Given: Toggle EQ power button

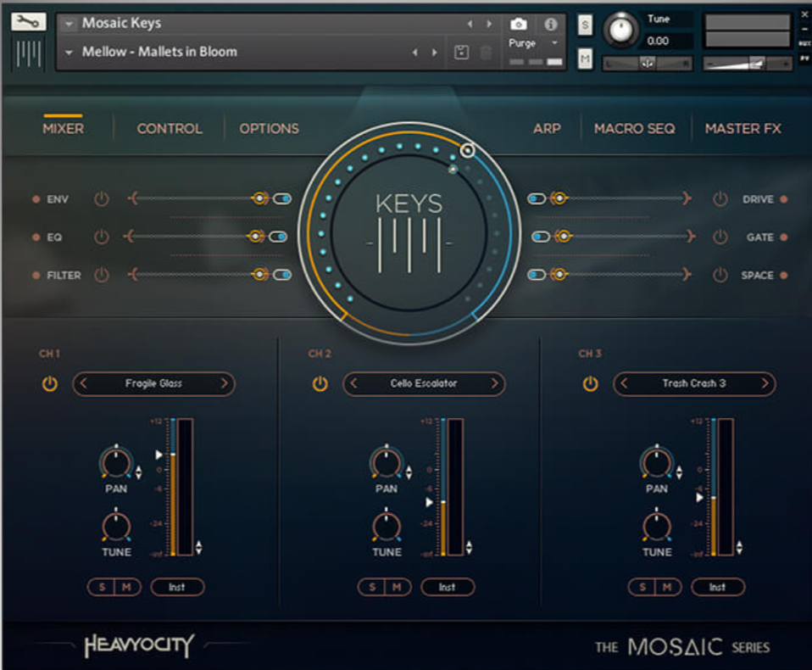Looking at the screenshot, I should [102, 237].
